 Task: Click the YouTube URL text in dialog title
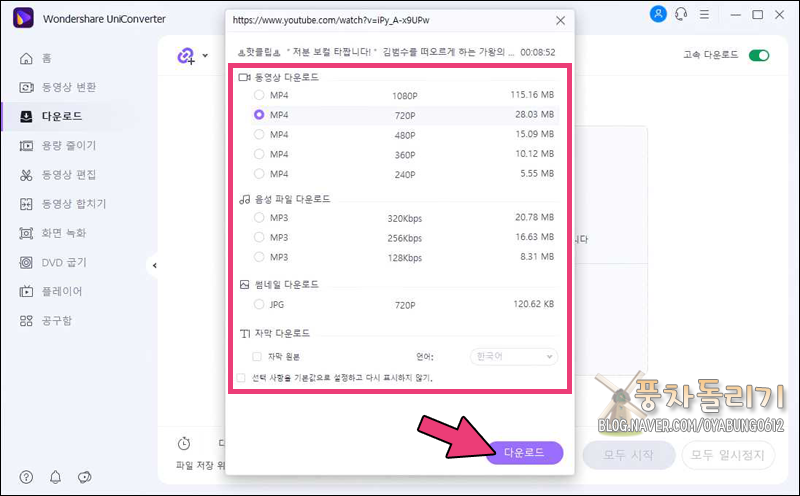tap(331, 20)
